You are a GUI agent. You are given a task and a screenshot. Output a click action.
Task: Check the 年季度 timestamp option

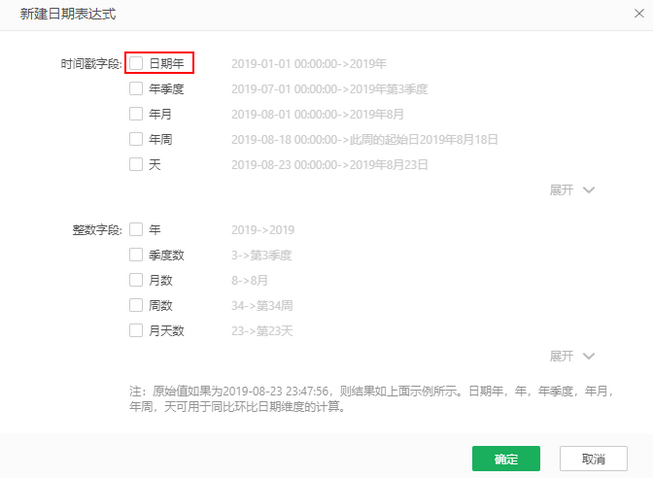[136, 89]
